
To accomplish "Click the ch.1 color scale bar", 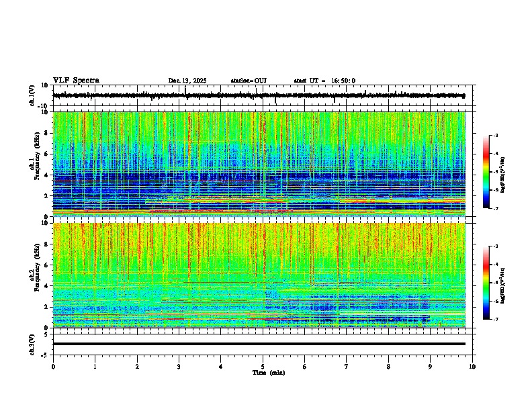I will [x=486, y=172].
